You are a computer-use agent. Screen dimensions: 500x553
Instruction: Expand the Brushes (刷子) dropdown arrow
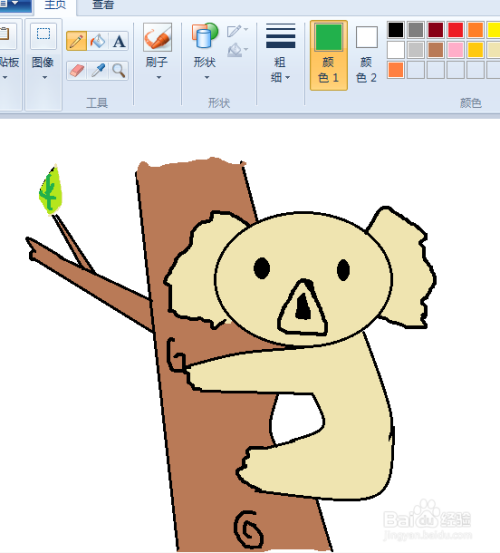tap(158, 77)
